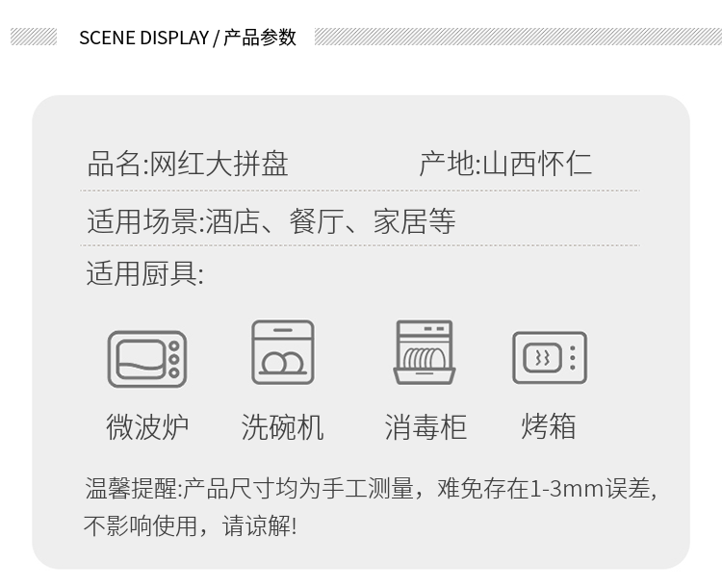Click the 微波炉 label

(147, 426)
